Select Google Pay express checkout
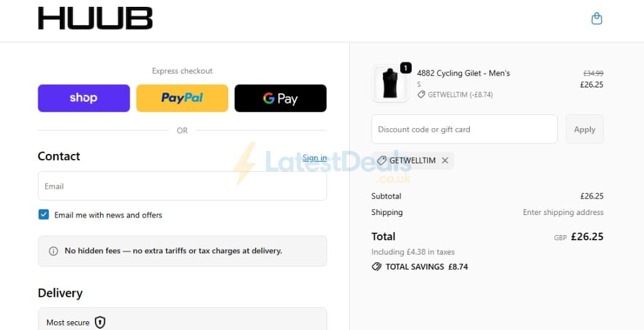The image size is (644, 330). (x=280, y=98)
